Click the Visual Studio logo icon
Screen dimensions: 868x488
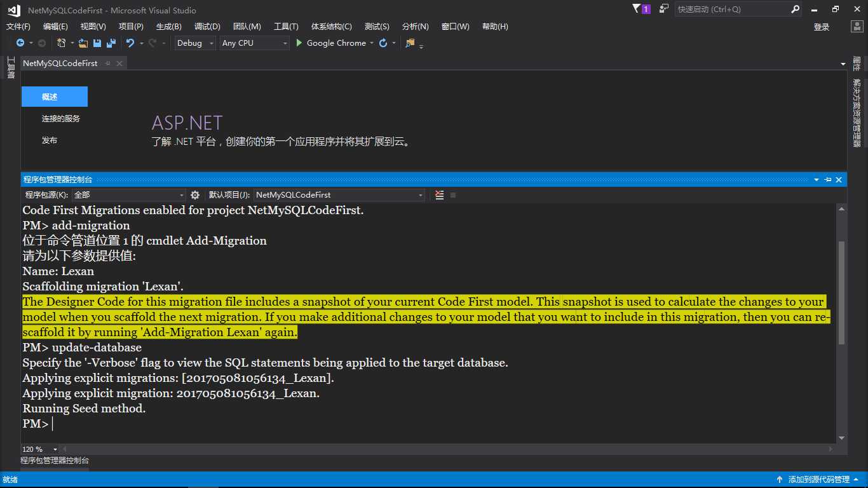coord(14,10)
